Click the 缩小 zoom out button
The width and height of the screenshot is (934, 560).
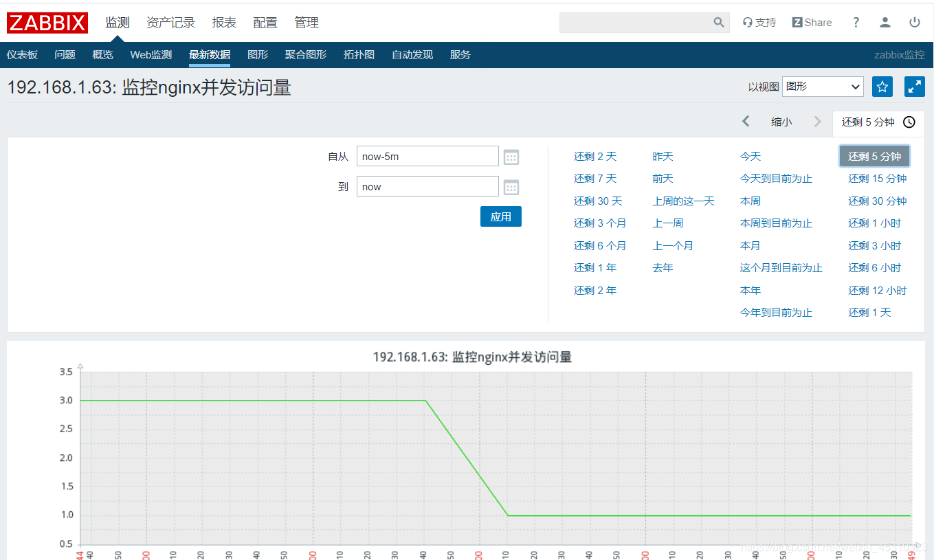(x=781, y=122)
